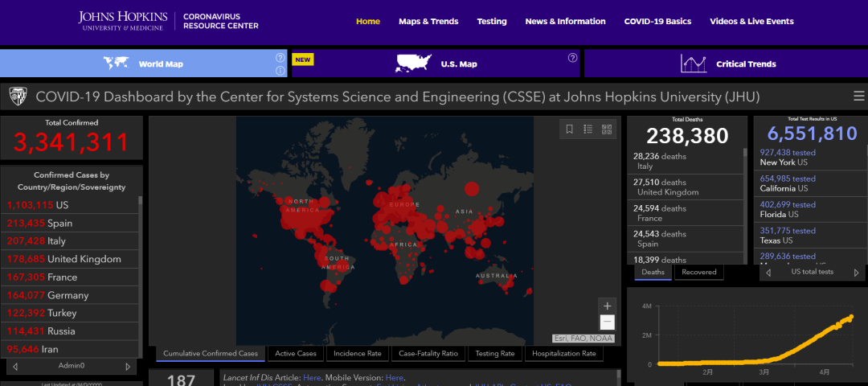868x386 pixels.
Task: Zoom in the map with plus button
Action: point(608,306)
